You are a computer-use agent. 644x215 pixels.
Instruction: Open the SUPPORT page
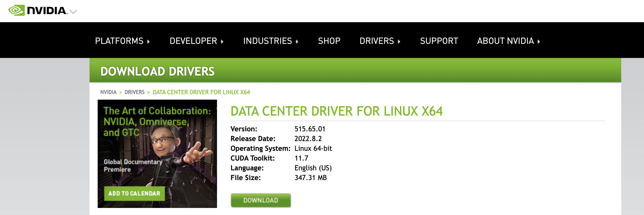(439, 41)
